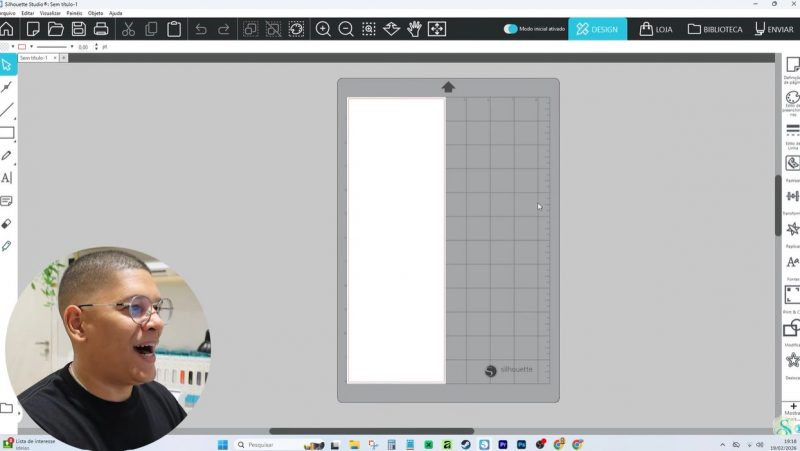Close the Sem título-1 document tab

[x=55, y=58]
